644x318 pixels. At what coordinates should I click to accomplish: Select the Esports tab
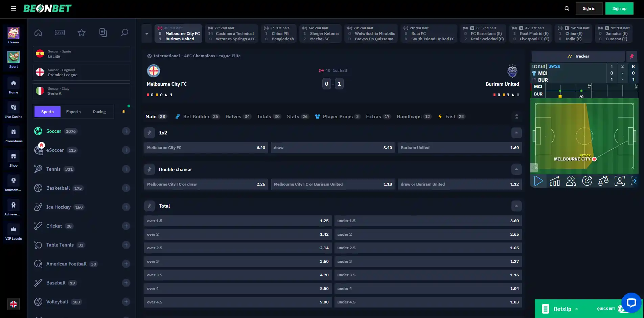[73, 112]
